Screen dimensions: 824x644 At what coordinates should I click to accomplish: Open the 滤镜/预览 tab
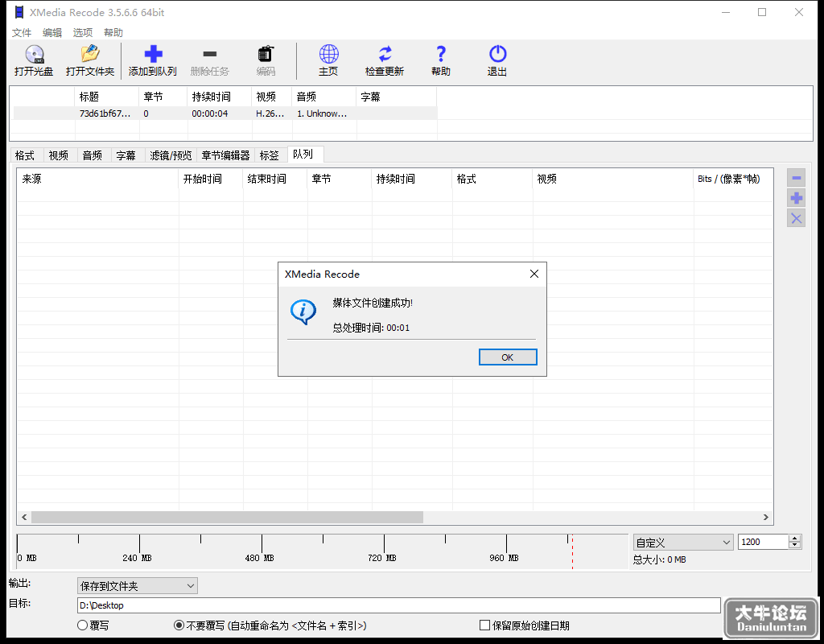[x=171, y=155]
